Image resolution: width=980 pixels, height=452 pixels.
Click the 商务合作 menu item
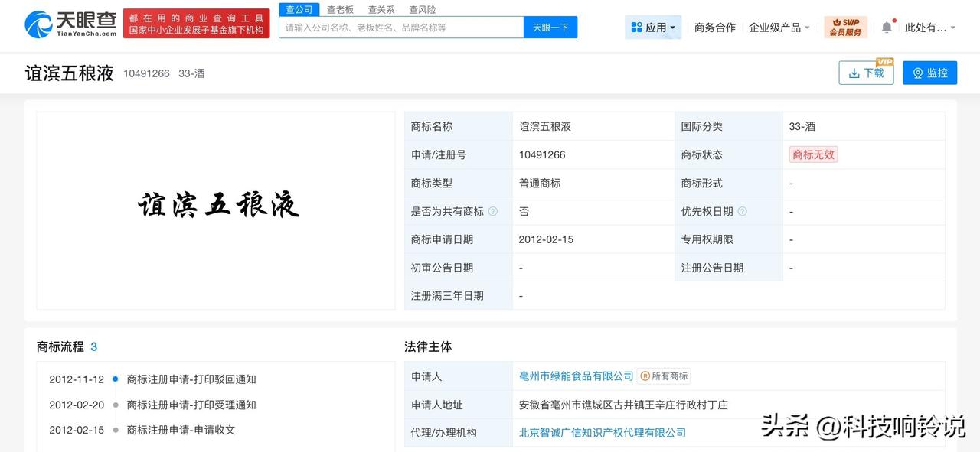click(x=714, y=27)
